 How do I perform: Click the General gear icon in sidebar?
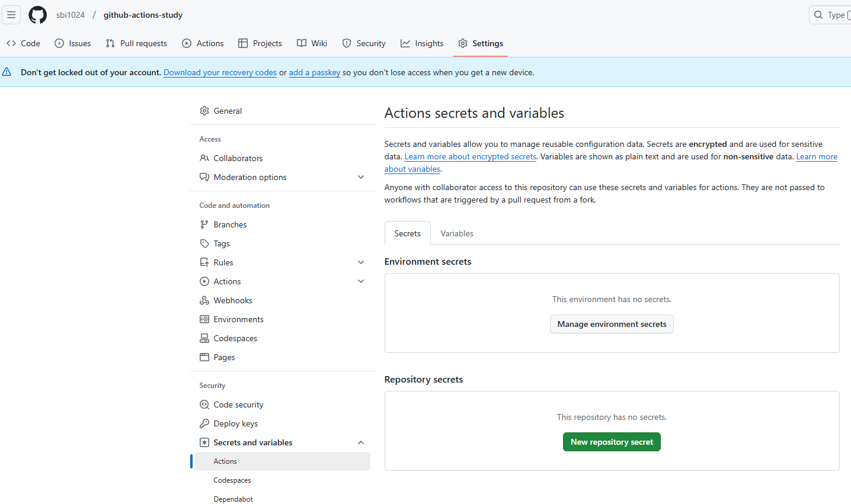(204, 111)
